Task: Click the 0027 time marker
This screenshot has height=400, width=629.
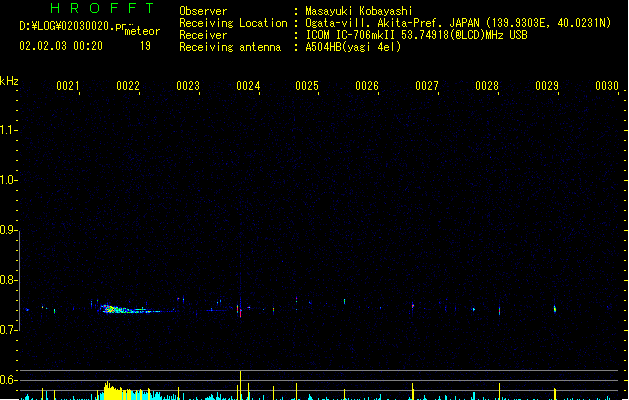Action: click(427, 86)
